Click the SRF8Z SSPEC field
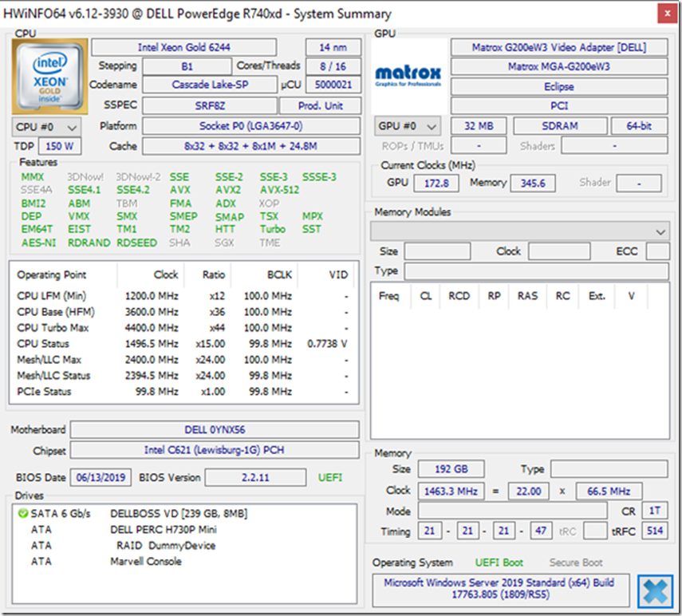Image resolution: width=682 pixels, height=616 pixels. click(210, 105)
